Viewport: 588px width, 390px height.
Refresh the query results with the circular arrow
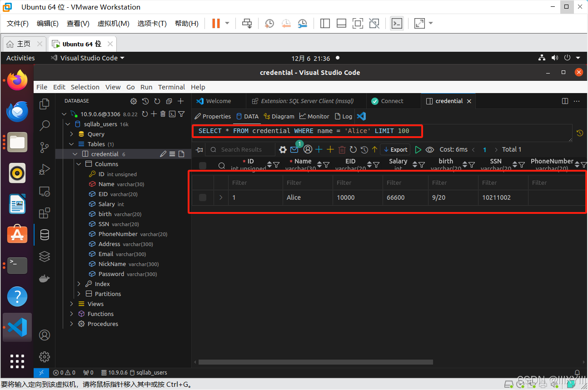coord(353,149)
